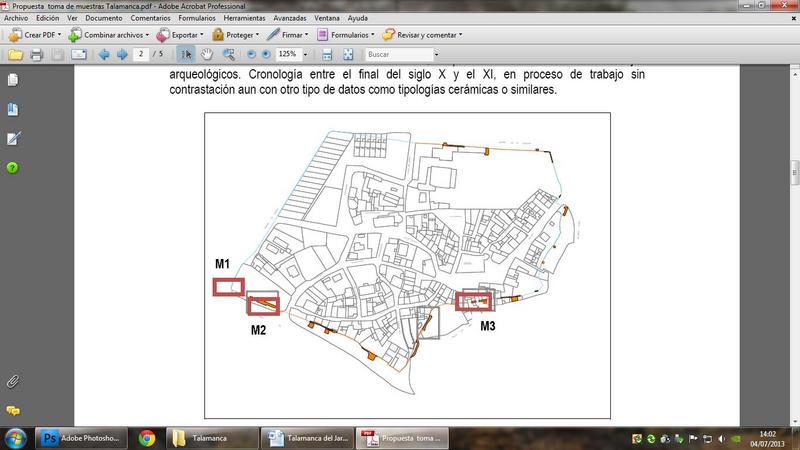Open the Pages panel in the sidebar
800x450 pixels.
pos(13,80)
